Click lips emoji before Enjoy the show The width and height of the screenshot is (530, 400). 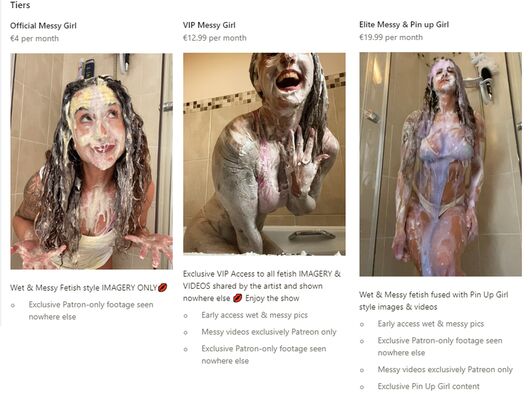pyautogui.click(x=238, y=298)
